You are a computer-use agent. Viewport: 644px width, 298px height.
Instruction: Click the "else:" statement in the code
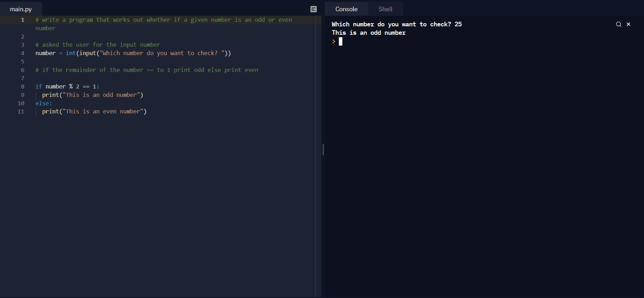coord(43,103)
